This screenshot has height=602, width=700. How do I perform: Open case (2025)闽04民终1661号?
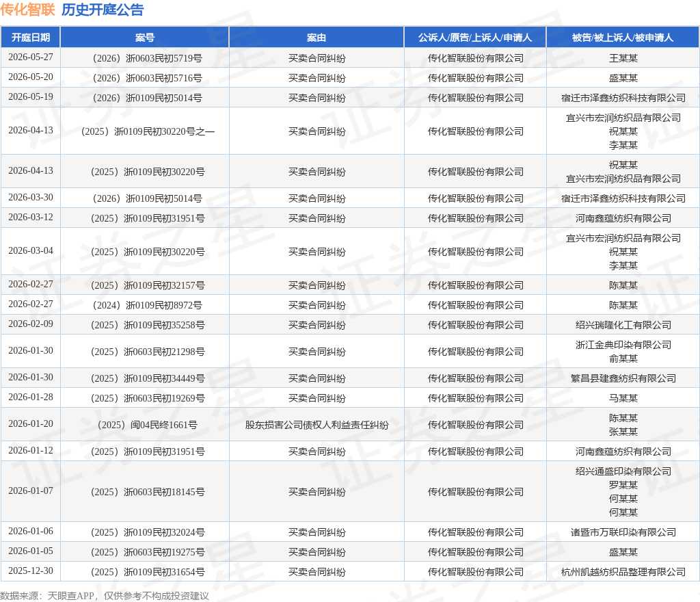click(148, 425)
